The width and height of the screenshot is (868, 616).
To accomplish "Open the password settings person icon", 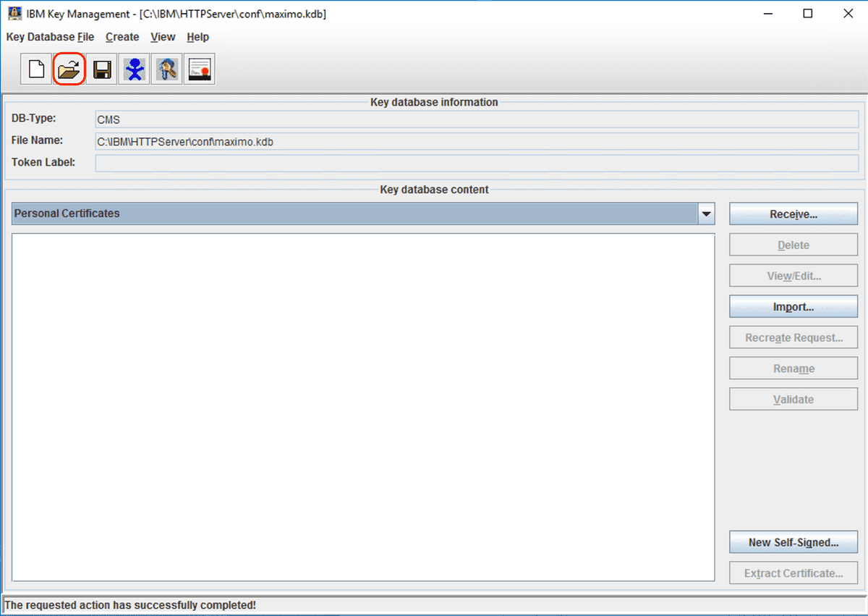I will pyautogui.click(x=134, y=68).
